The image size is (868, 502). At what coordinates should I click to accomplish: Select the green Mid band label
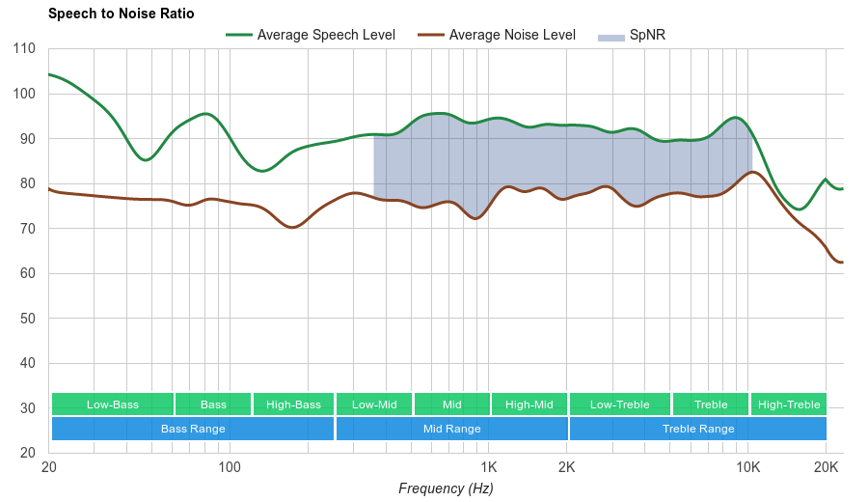tap(451, 404)
